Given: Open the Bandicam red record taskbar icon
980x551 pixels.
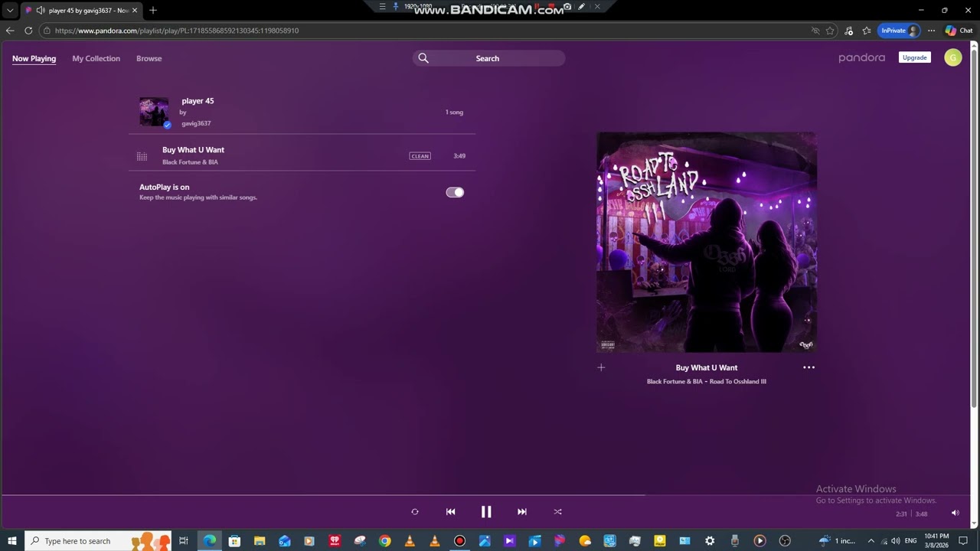Looking at the screenshot, I should coord(459,541).
